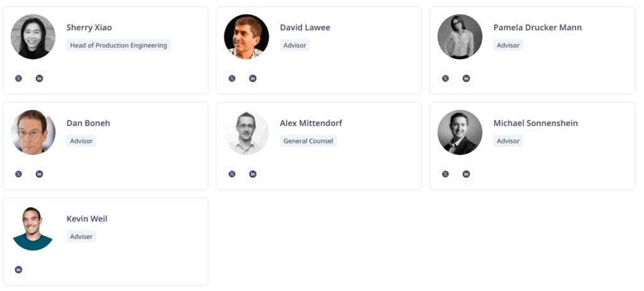
Task: Open Pamela Drucker Mann's X icon
Action: click(x=445, y=79)
